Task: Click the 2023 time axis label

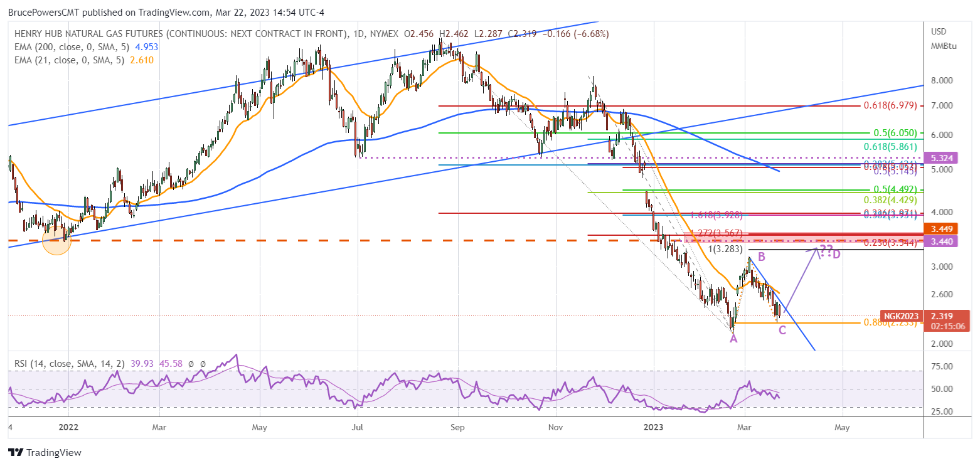Action: coord(654,428)
